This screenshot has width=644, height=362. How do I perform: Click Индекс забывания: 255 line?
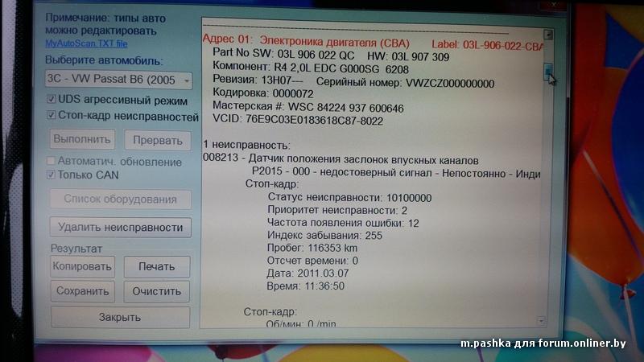tap(324, 236)
